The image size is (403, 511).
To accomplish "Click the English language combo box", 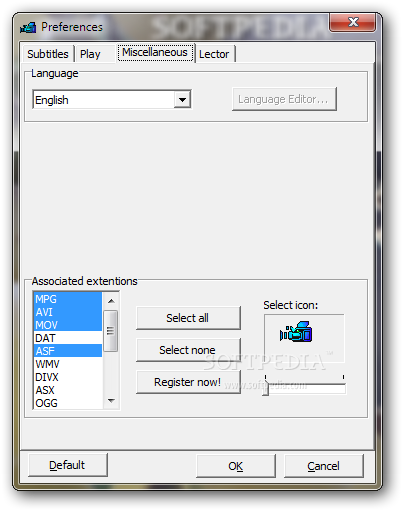I will [112, 99].
